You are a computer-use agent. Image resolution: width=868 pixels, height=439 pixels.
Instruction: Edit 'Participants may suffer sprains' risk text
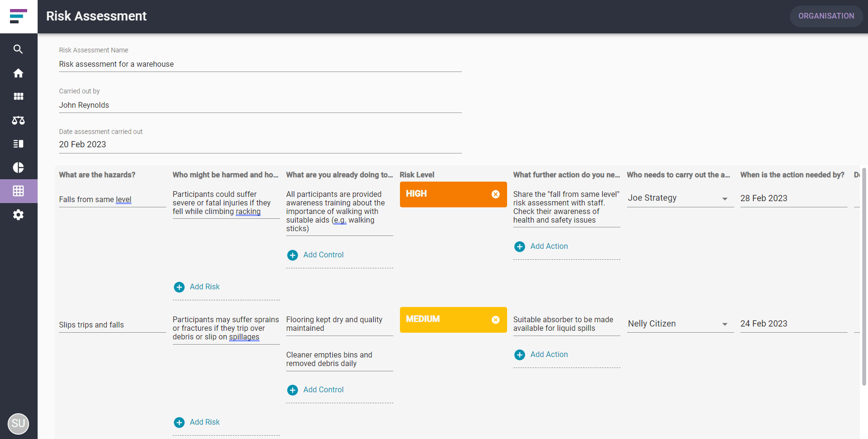tap(226, 328)
